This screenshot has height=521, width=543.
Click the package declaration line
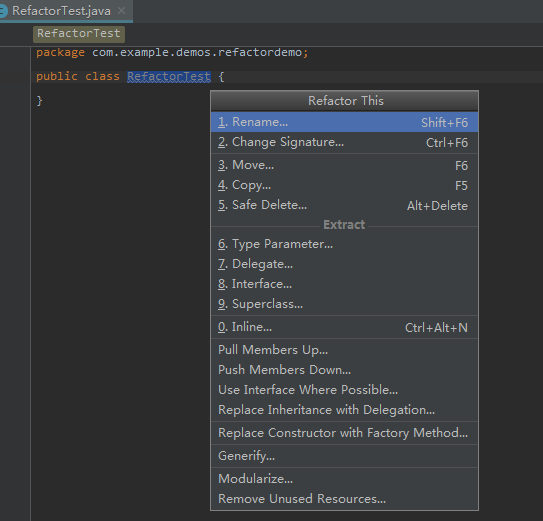point(172,53)
